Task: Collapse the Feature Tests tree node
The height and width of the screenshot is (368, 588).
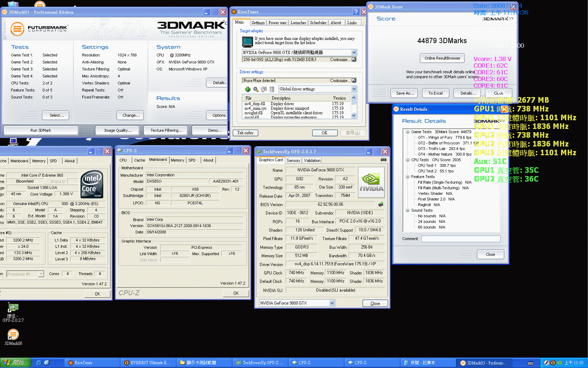Action: click(x=408, y=177)
